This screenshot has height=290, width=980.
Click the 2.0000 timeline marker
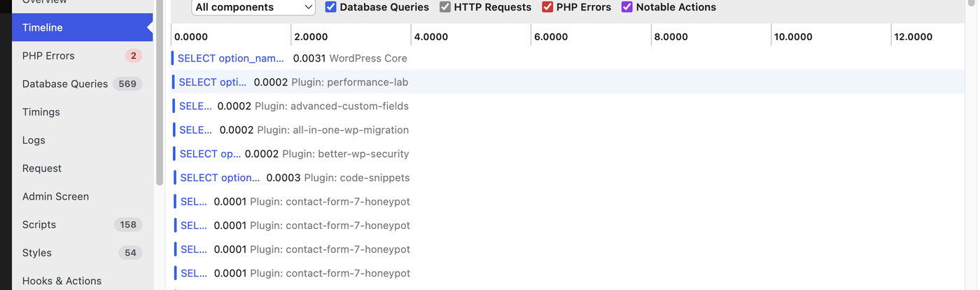(311, 36)
